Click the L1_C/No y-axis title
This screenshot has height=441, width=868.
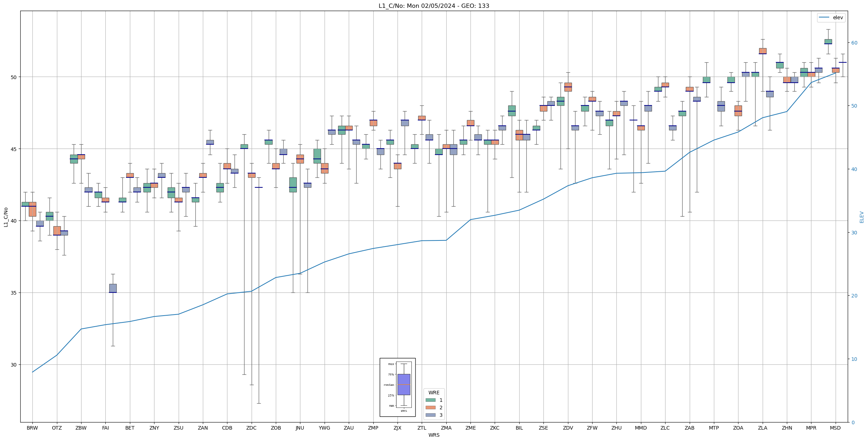coord(6,217)
